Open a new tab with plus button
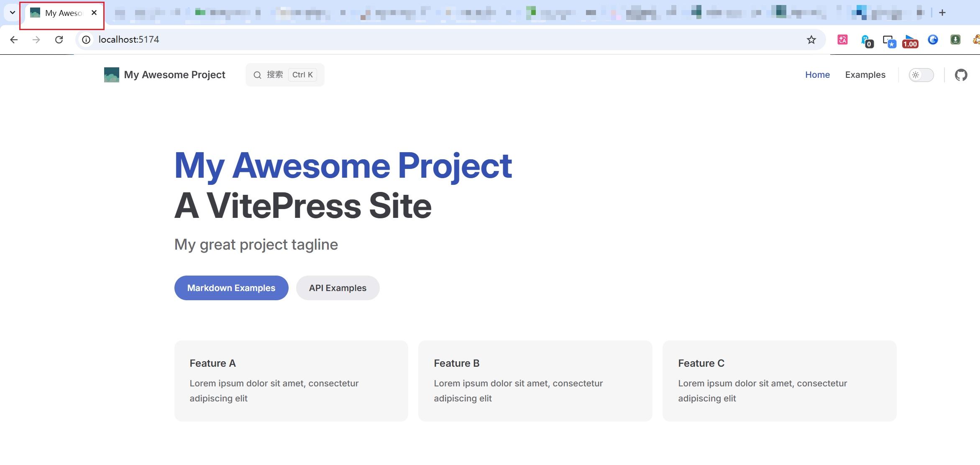The width and height of the screenshot is (980, 465). coord(942,13)
